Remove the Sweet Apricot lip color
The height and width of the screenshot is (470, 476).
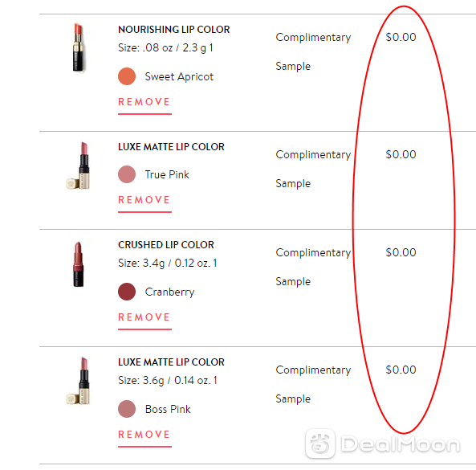point(144,102)
